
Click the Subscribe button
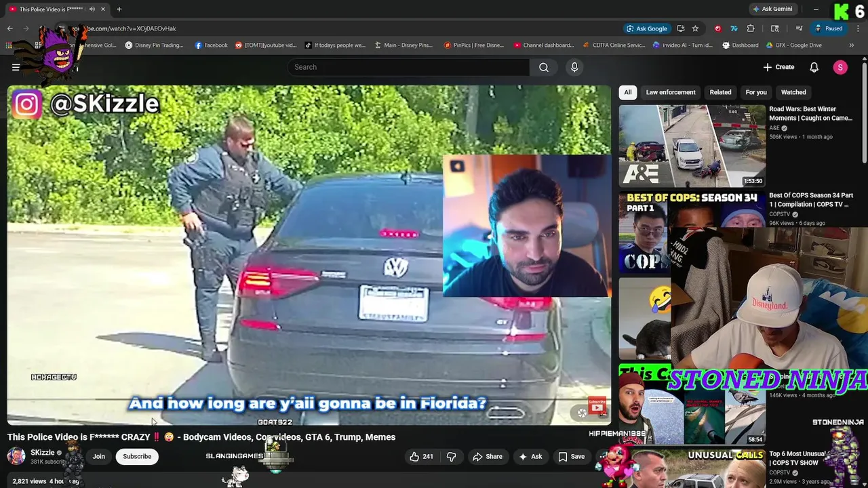137,457
